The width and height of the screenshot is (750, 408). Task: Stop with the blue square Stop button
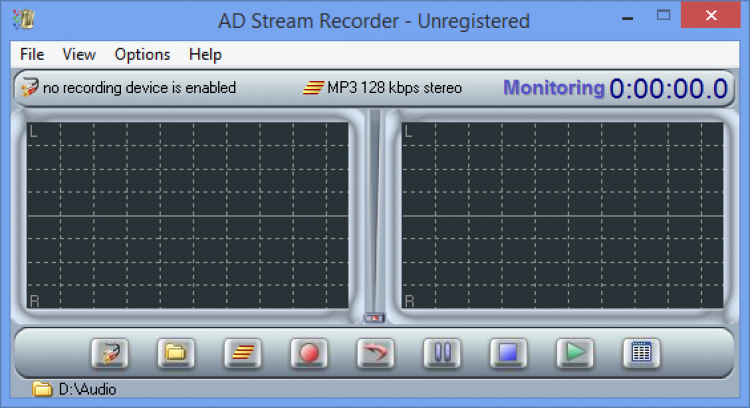point(508,353)
